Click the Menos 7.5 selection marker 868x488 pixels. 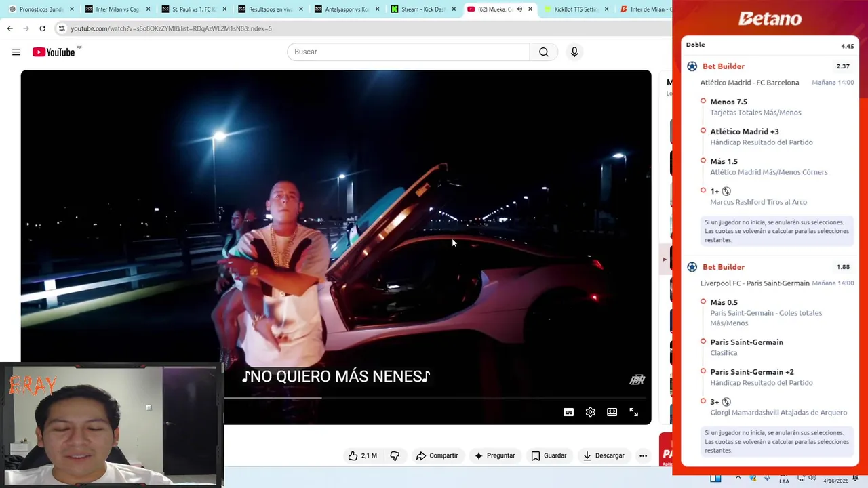[703, 101]
